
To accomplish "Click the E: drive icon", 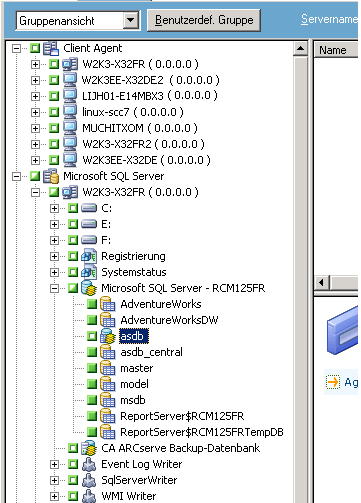I will coord(89,224).
